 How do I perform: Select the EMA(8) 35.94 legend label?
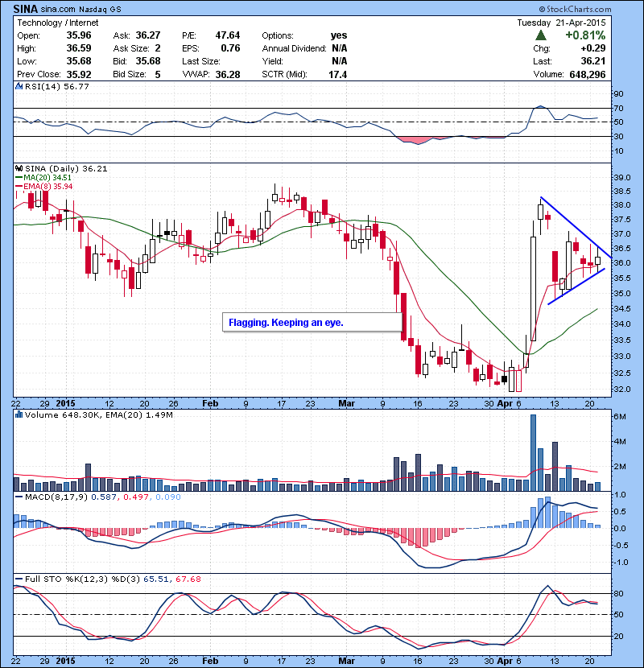point(47,187)
